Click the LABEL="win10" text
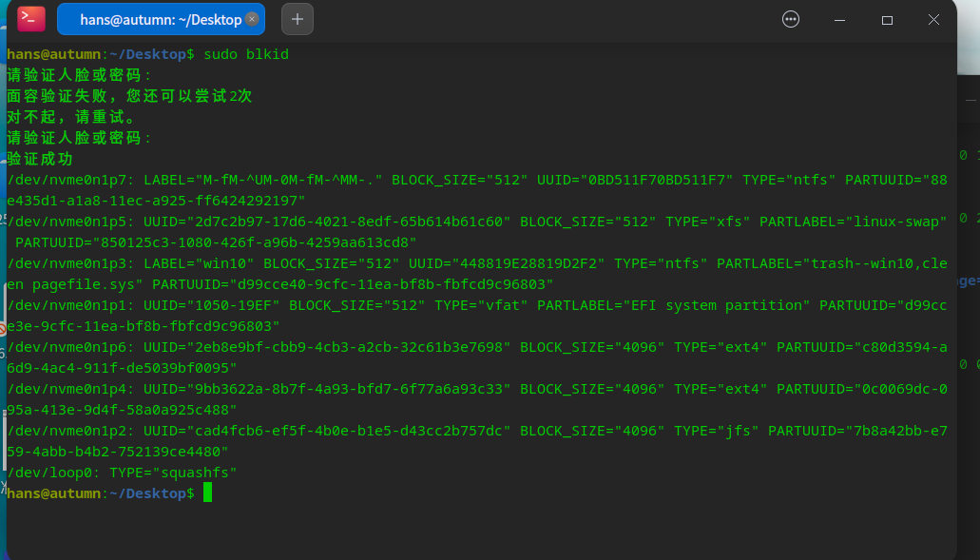 (x=199, y=263)
